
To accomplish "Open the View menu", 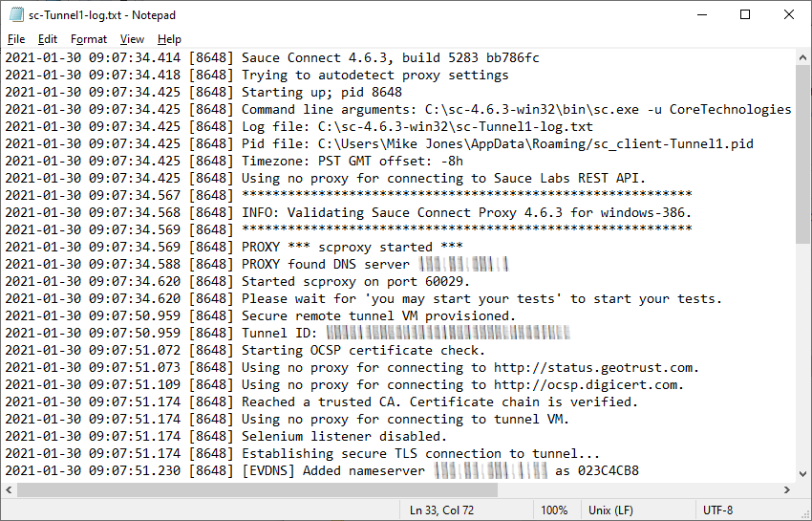I will coord(132,39).
